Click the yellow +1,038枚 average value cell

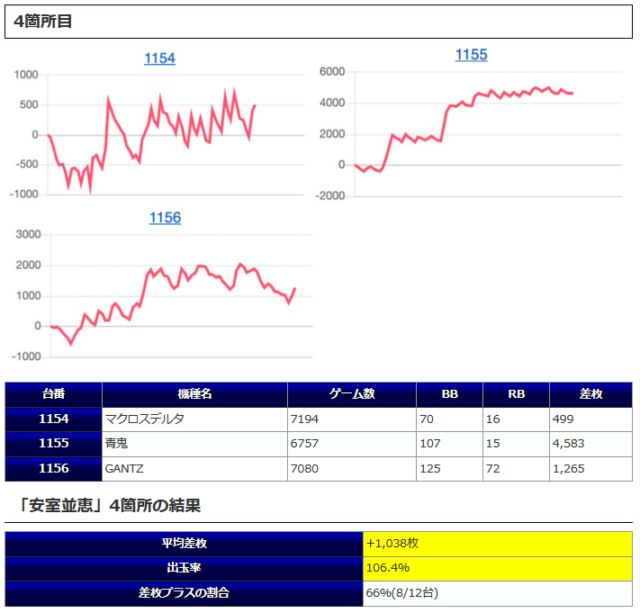pos(497,543)
